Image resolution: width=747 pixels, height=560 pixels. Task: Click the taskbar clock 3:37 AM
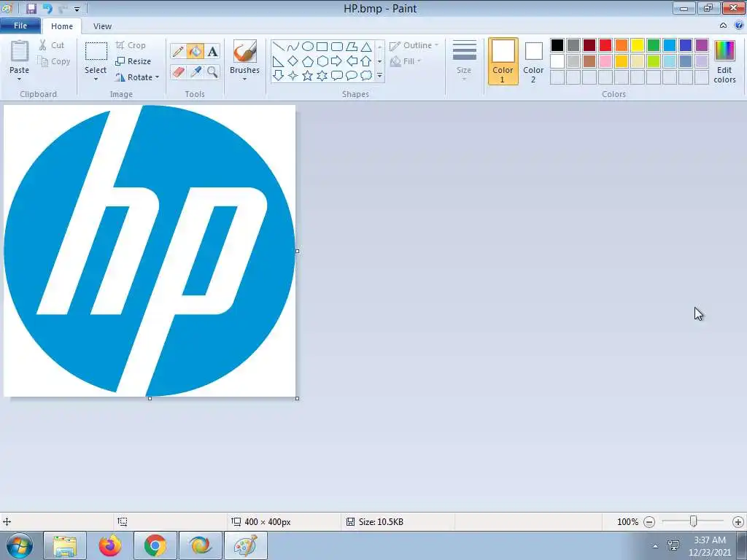click(710, 540)
